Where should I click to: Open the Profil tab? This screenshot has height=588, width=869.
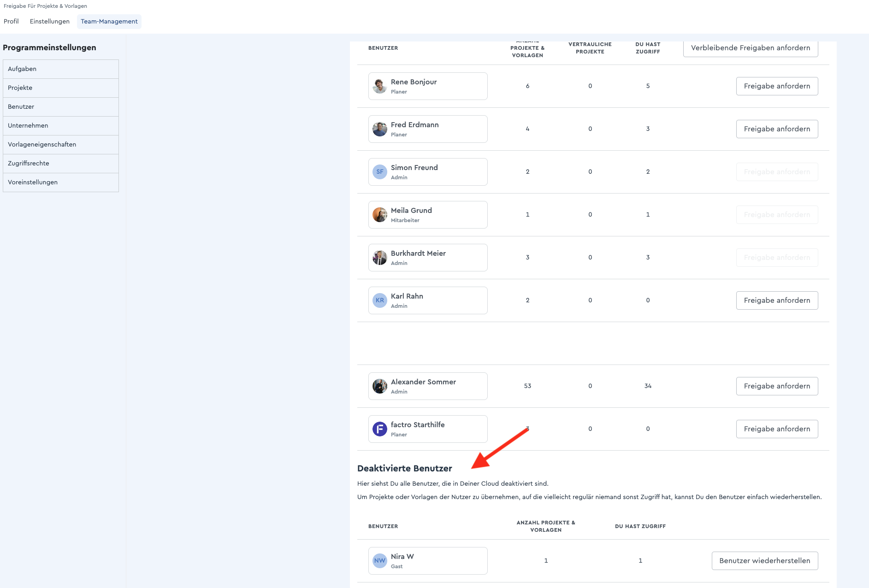tap(11, 21)
